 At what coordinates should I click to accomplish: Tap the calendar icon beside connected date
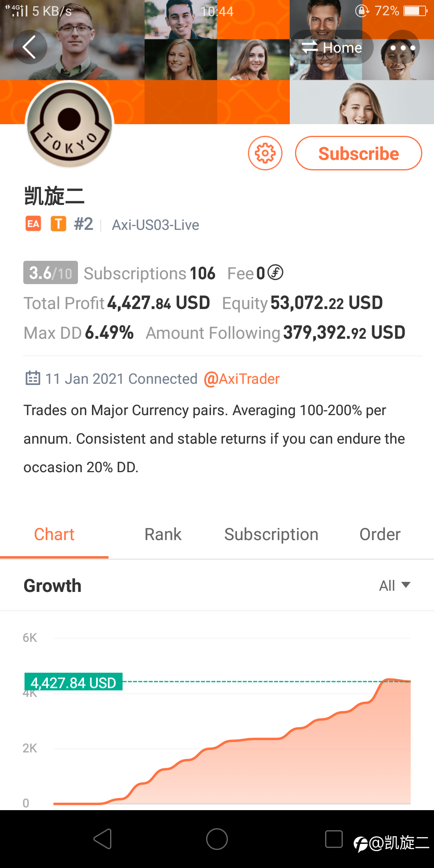pyautogui.click(x=33, y=378)
